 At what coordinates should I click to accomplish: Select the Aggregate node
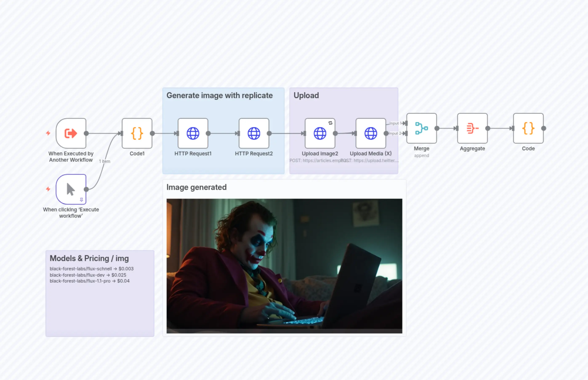(x=472, y=128)
